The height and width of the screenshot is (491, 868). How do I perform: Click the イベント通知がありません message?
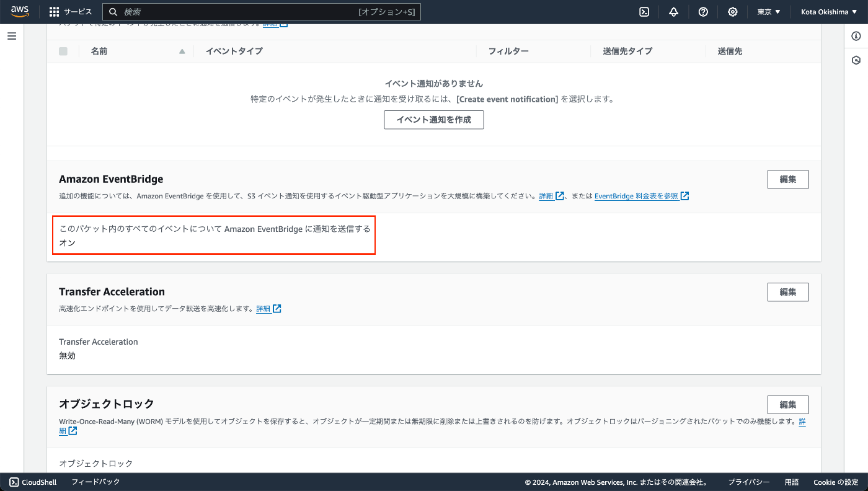(434, 83)
